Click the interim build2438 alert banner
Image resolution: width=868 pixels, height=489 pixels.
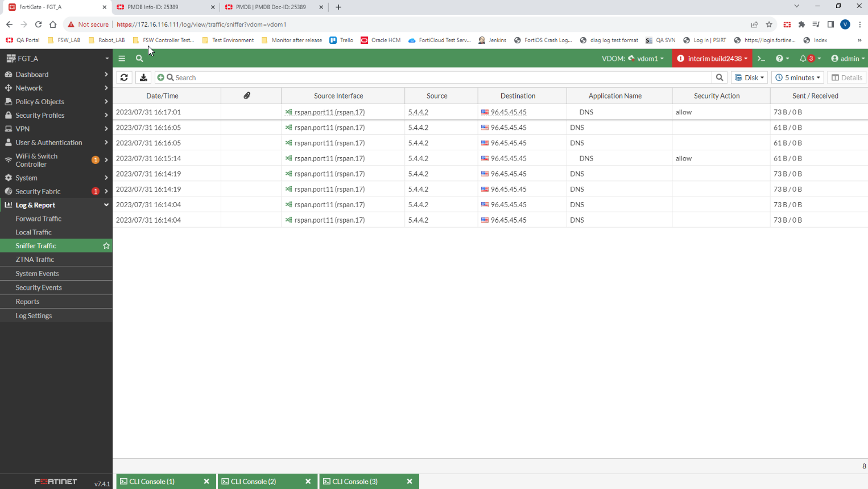(x=712, y=58)
